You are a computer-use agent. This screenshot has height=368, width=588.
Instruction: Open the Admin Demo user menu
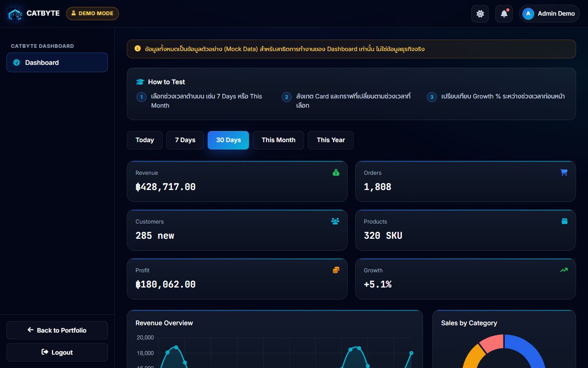[x=549, y=14]
